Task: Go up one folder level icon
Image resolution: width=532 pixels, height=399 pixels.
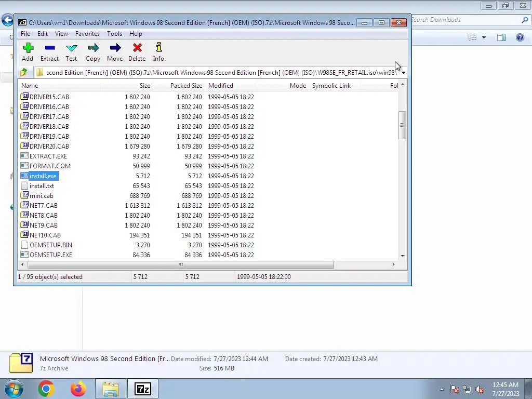Action: click(x=24, y=72)
